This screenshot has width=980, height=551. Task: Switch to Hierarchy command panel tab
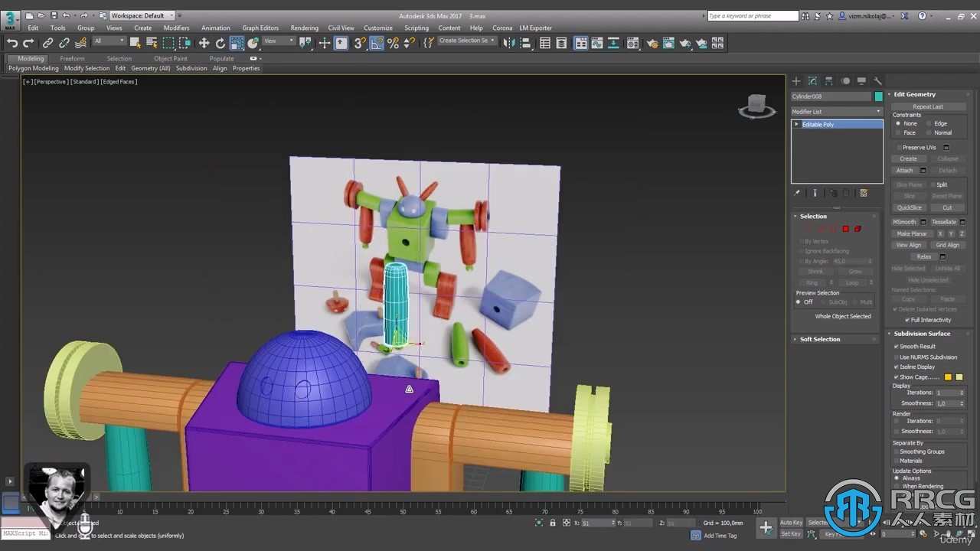click(x=829, y=81)
